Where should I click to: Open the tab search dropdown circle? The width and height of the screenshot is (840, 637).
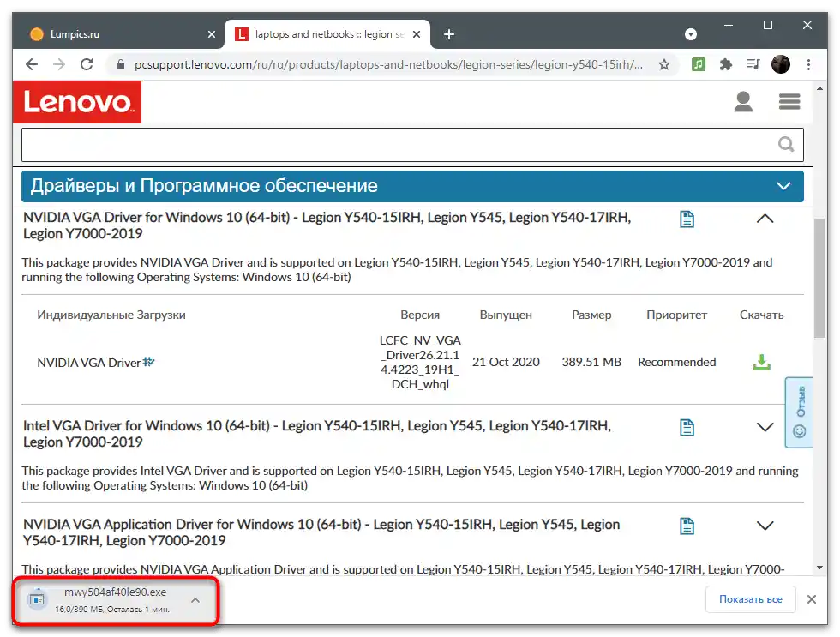click(x=691, y=34)
